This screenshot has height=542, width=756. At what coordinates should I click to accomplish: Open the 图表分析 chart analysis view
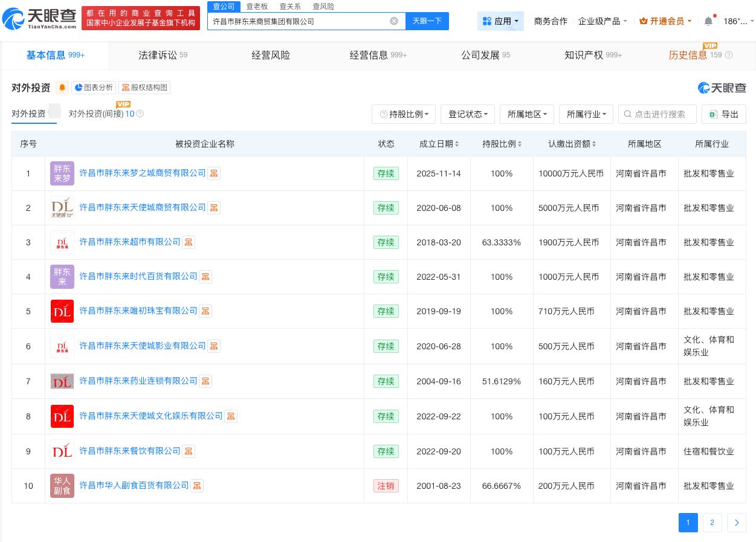tap(94, 87)
